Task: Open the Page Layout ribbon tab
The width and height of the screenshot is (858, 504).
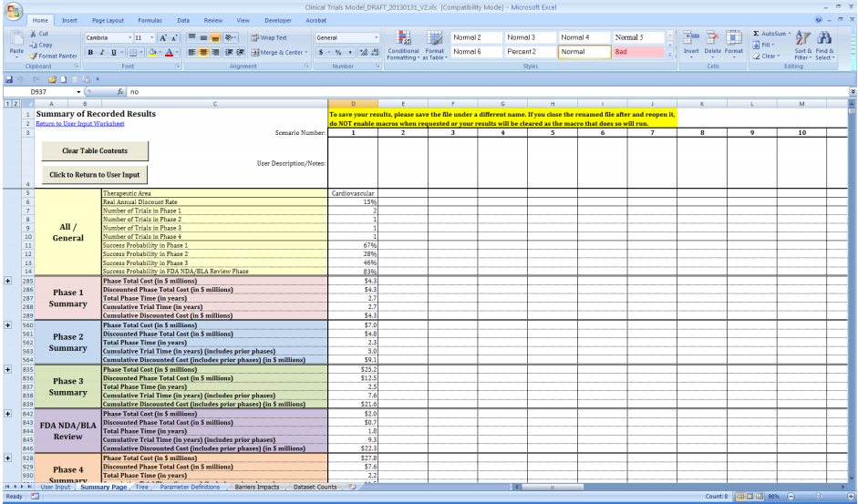Action: point(109,19)
